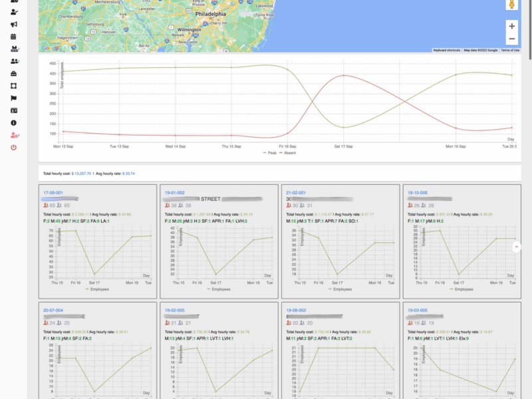Click gray people icon in card 18-10-006
Viewport: 532px width, 399px height.
tap(424, 205)
